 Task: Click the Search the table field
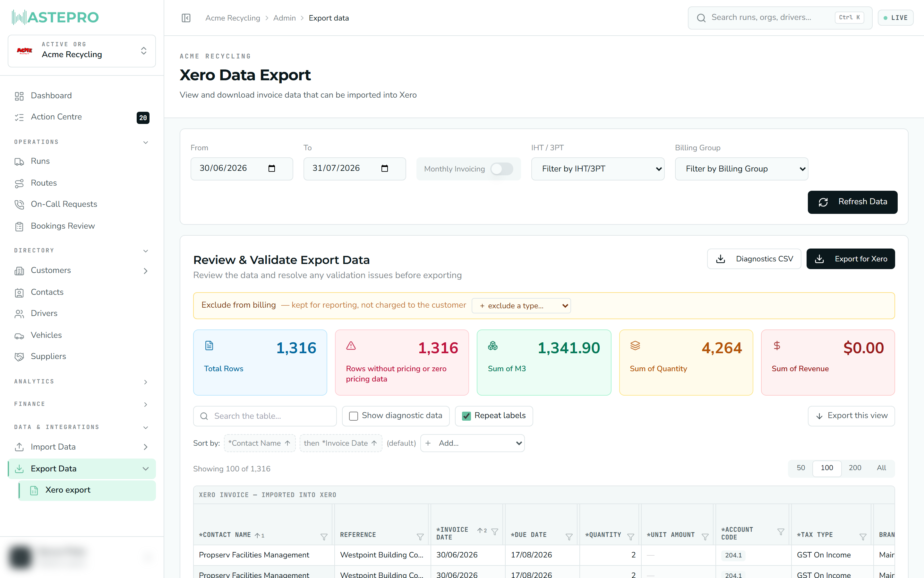click(x=265, y=416)
